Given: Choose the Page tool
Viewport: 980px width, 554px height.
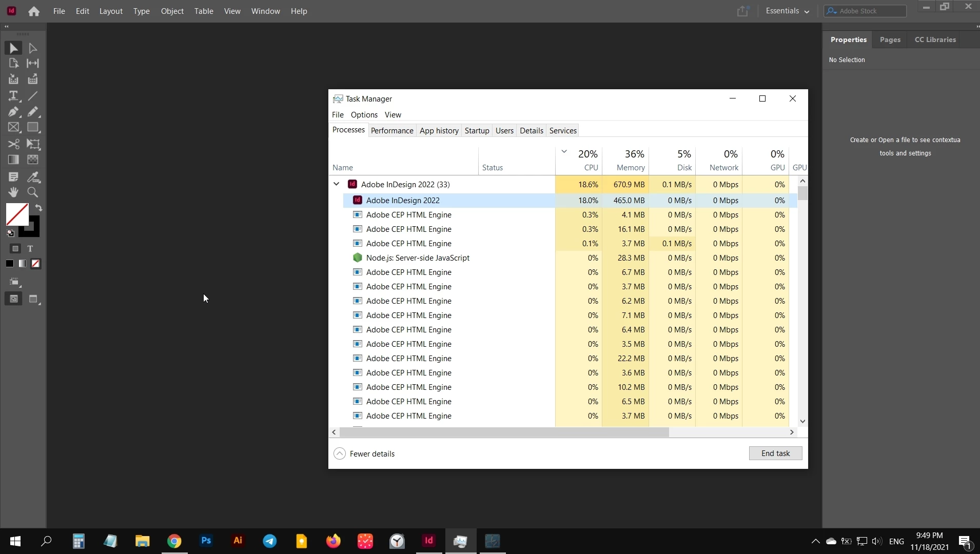Looking at the screenshot, I should coord(14,63).
